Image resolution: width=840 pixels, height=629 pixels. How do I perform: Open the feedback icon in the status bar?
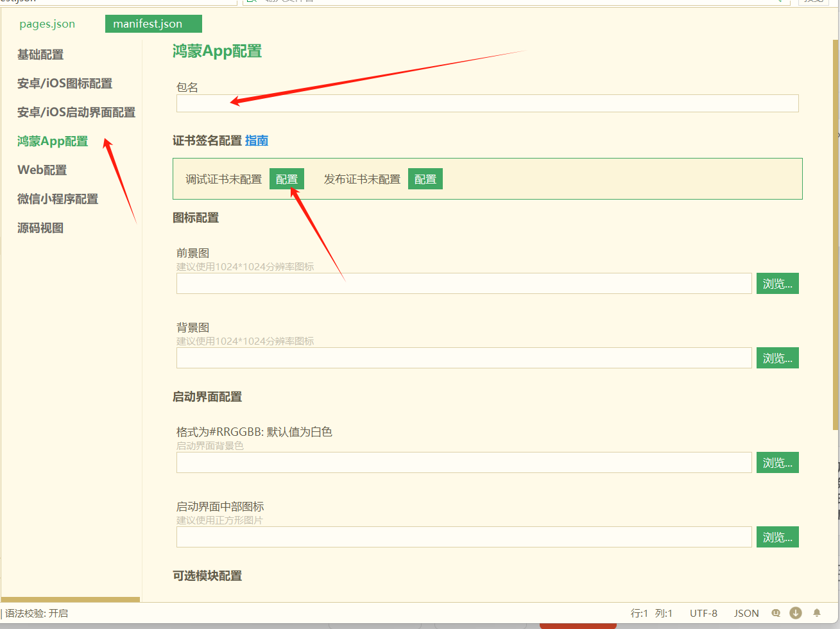[776, 613]
